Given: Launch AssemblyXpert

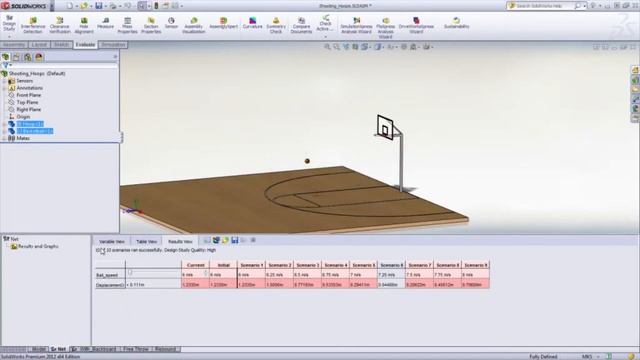Looking at the screenshot, I should pyautogui.click(x=223, y=23).
